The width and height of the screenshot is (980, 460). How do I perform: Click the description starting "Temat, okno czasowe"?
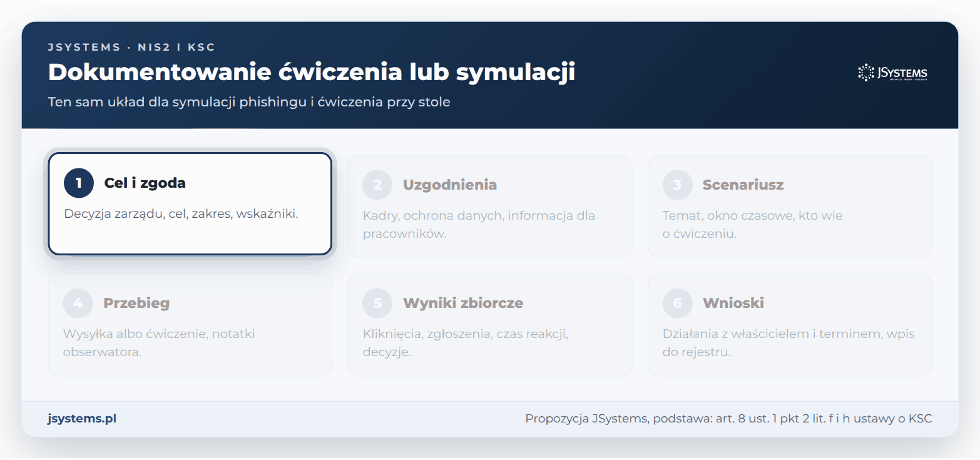(753, 225)
